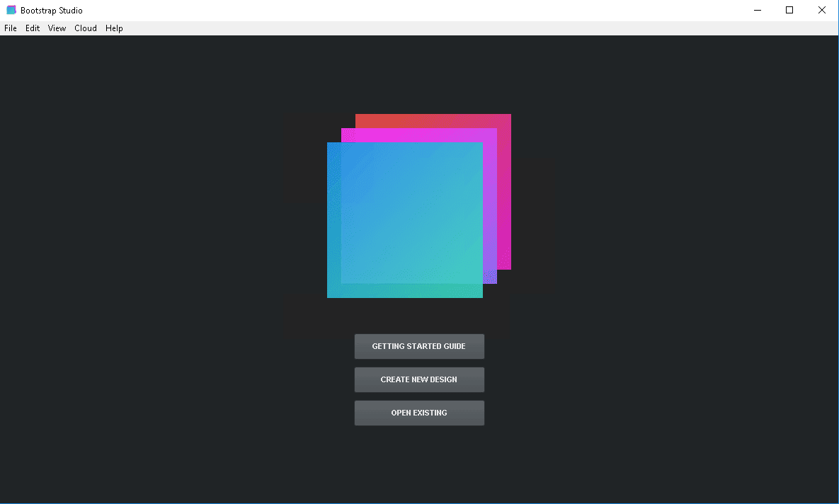839x504 pixels.
Task: Close the Bootstrap Studio window
Action: 822,10
